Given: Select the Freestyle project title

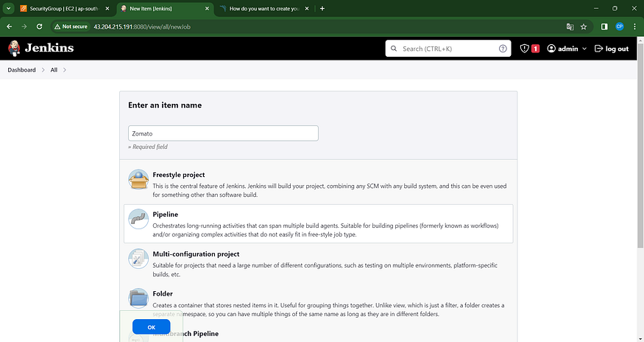Looking at the screenshot, I should [x=179, y=175].
